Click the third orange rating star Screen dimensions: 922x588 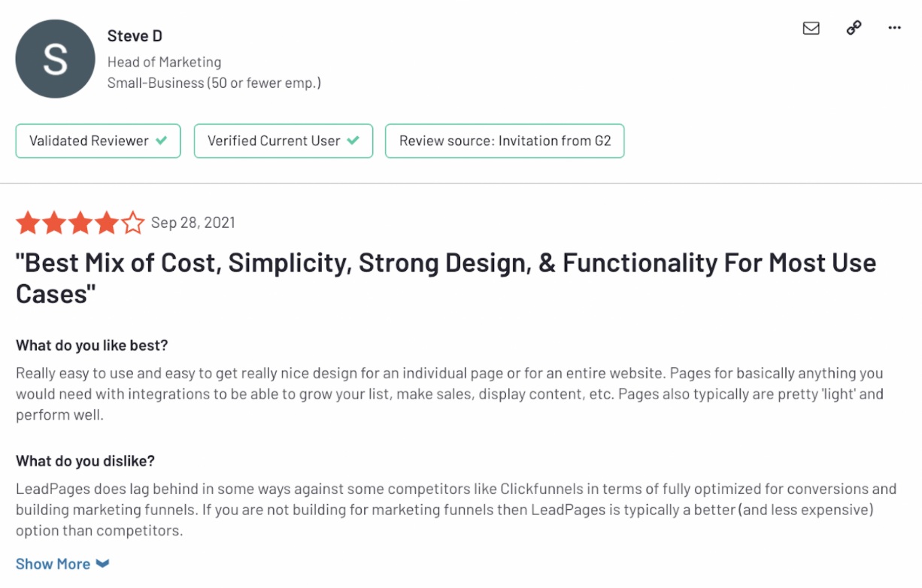point(80,223)
